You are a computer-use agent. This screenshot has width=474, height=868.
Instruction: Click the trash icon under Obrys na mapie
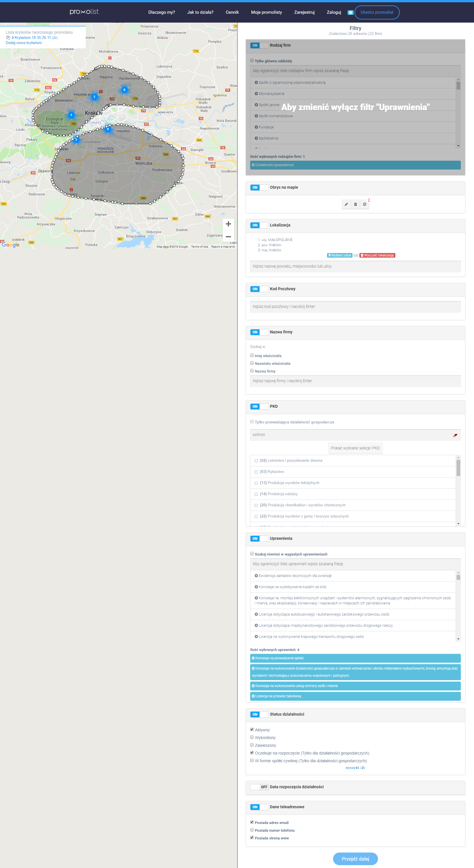pos(355,204)
